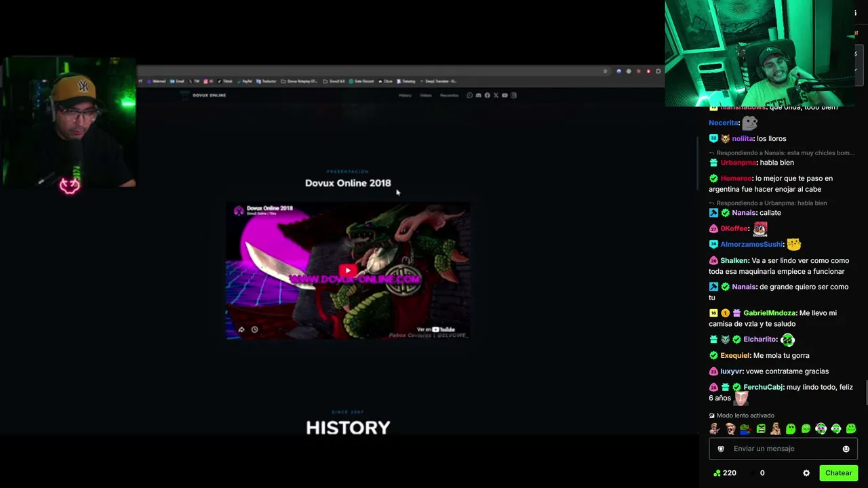
Task: Click username Elcharlito in chat
Action: (759, 339)
